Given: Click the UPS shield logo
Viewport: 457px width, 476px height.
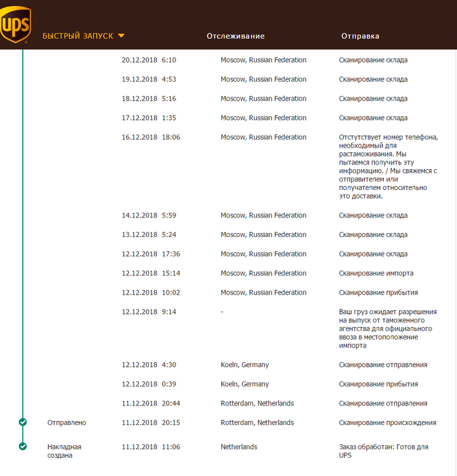Looking at the screenshot, I should [x=16, y=24].
